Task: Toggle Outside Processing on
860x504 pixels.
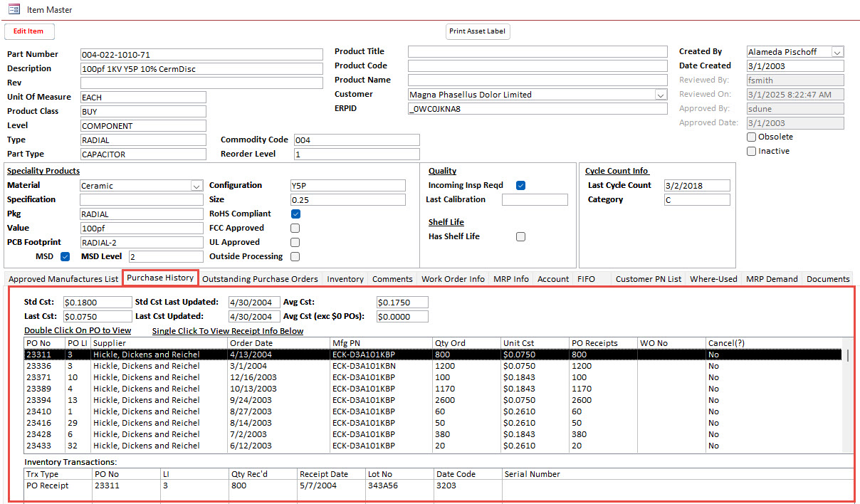Action: point(295,256)
